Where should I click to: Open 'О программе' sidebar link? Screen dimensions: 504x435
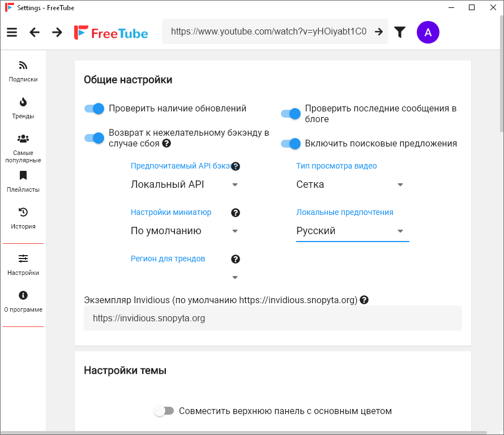23,302
